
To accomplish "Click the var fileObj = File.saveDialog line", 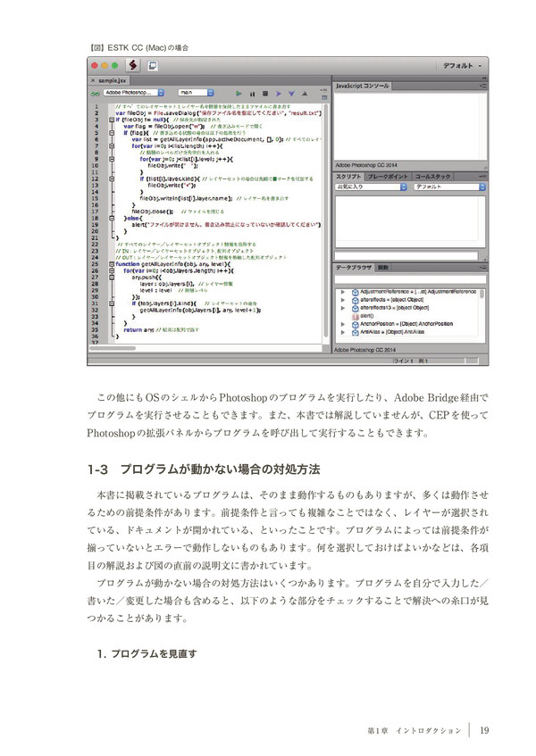I will pos(218,112).
